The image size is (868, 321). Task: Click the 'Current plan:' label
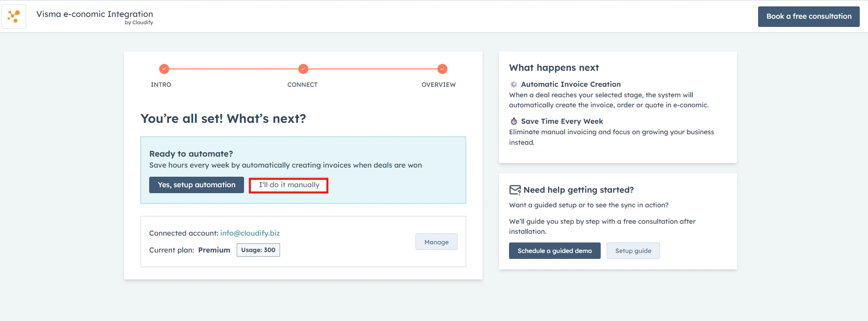172,250
